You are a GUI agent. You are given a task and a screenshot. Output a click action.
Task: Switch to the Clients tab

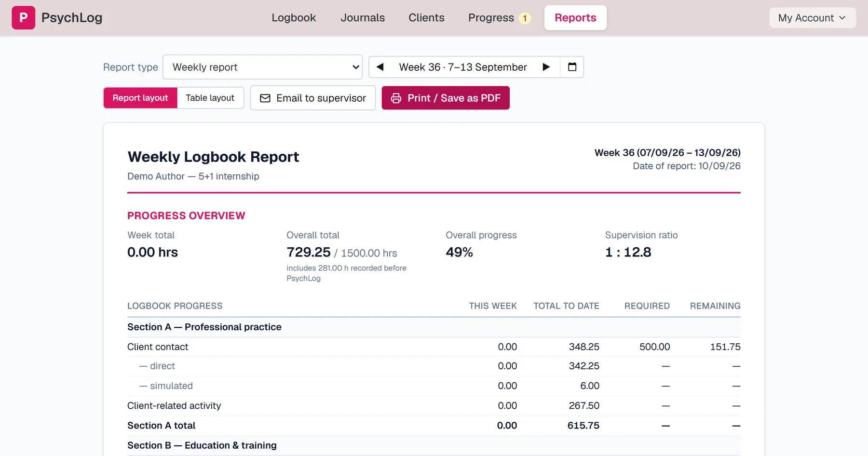(426, 18)
